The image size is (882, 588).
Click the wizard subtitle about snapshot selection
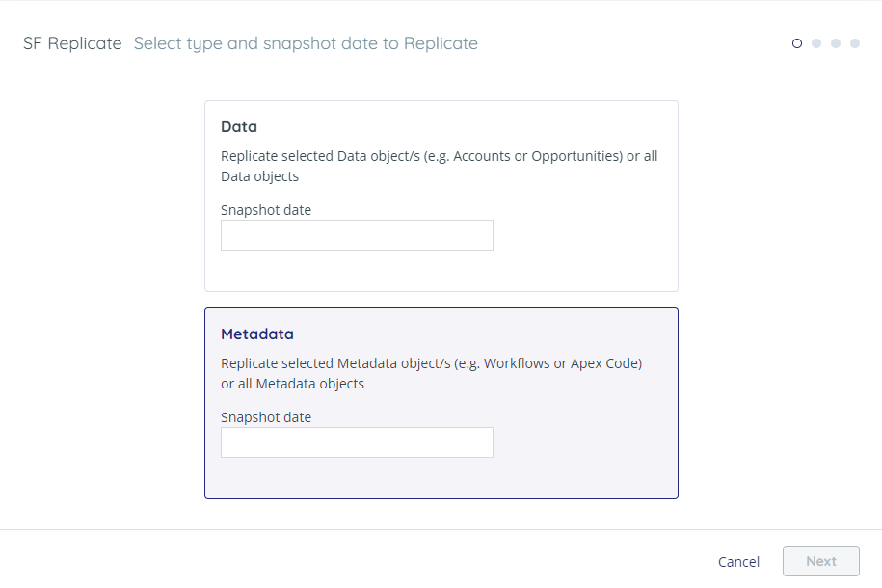coord(306,43)
